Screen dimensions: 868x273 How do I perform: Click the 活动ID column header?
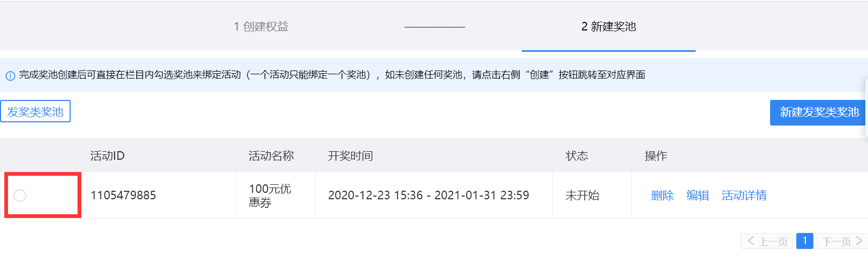click(107, 155)
